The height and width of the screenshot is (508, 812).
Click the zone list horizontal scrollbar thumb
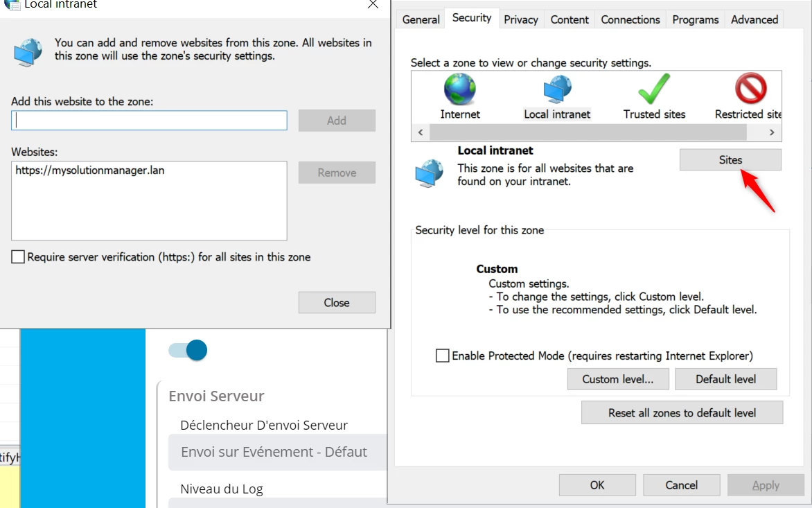[588, 132]
